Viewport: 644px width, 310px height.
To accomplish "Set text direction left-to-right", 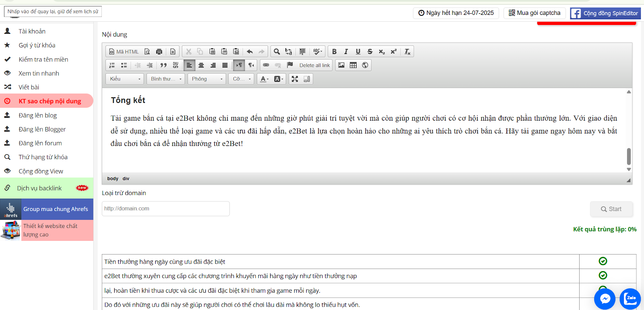I will tap(239, 65).
